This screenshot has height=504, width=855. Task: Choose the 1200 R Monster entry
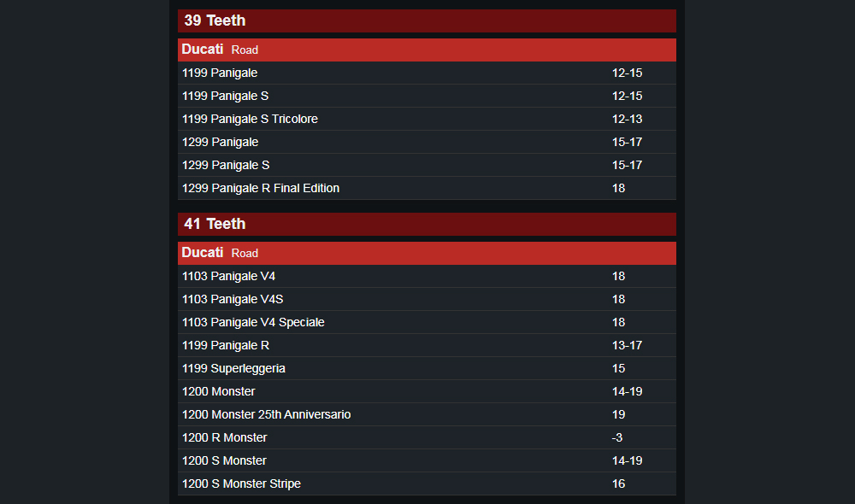[427, 437]
